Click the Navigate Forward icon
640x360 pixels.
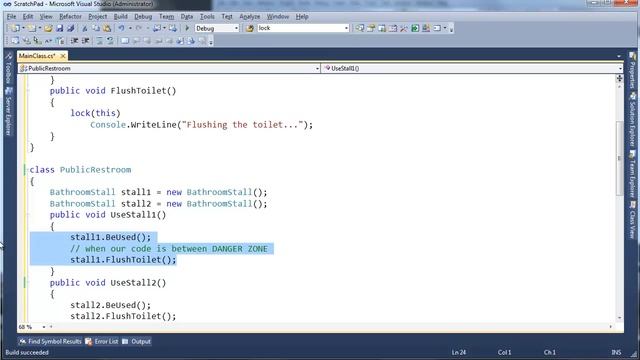pyautogui.click(x=173, y=28)
